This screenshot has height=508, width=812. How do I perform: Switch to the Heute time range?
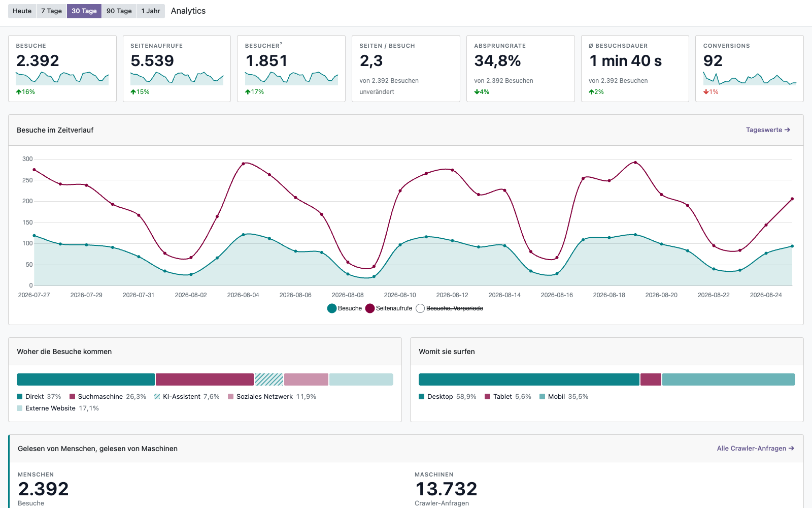tap(22, 11)
